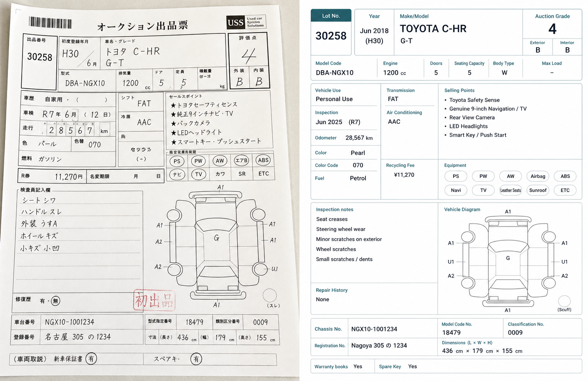Screen dimensions: 588x381
Task: Click the Fuel value Petrol
Action: click(x=358, y=178)
